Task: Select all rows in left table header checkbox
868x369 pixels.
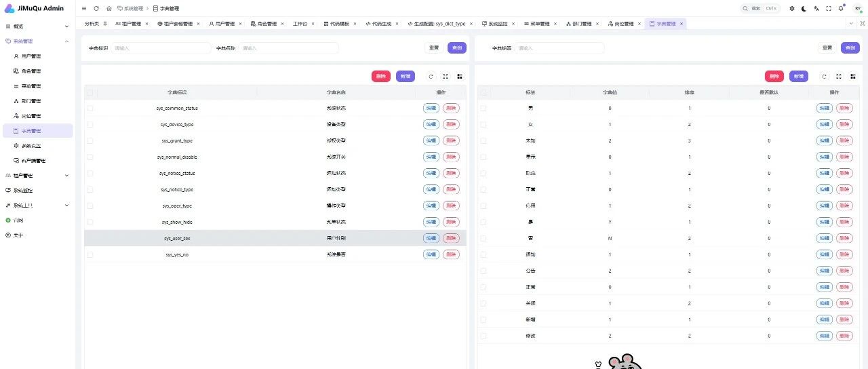Action: [90, 92]
